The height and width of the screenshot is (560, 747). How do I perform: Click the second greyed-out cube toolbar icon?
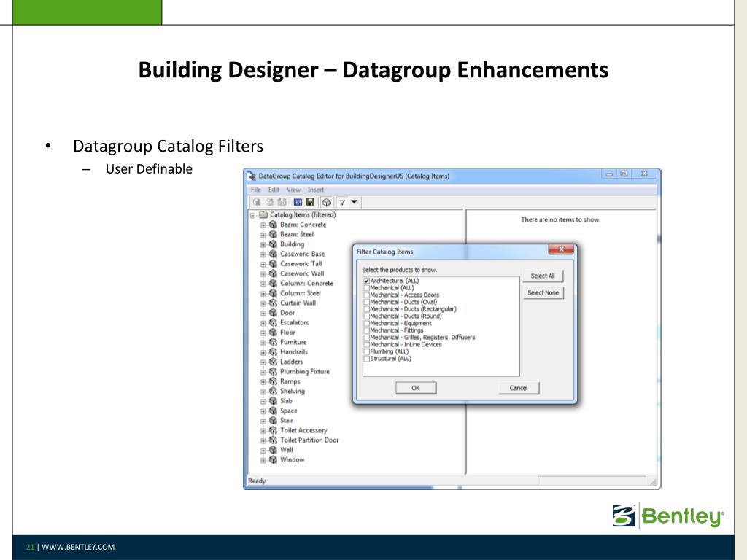[x=270, y=203]
